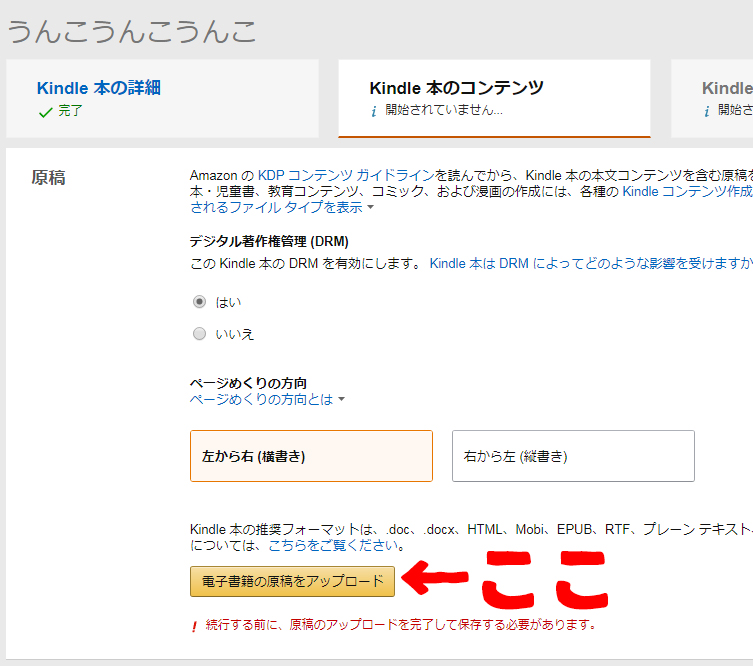This screenshot has width=753, height=666.
Task: Click the upload-required red warning message
Action: point(401,625)
